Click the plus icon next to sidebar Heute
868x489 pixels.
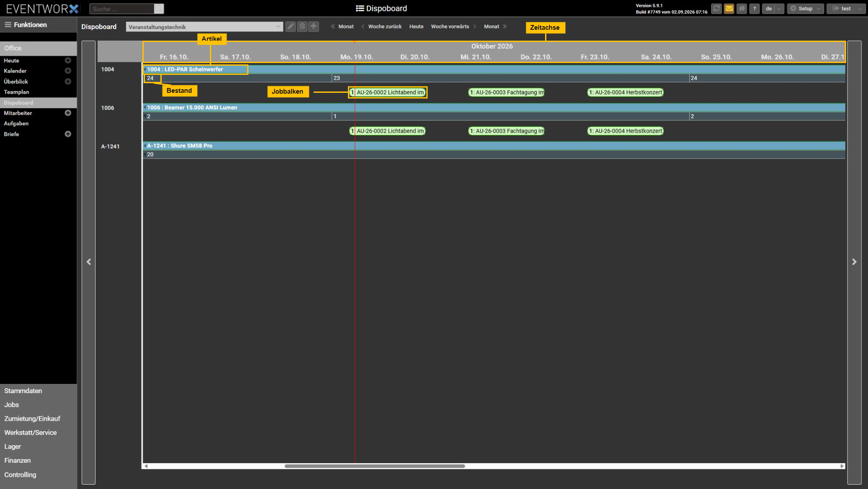[68, 60]
